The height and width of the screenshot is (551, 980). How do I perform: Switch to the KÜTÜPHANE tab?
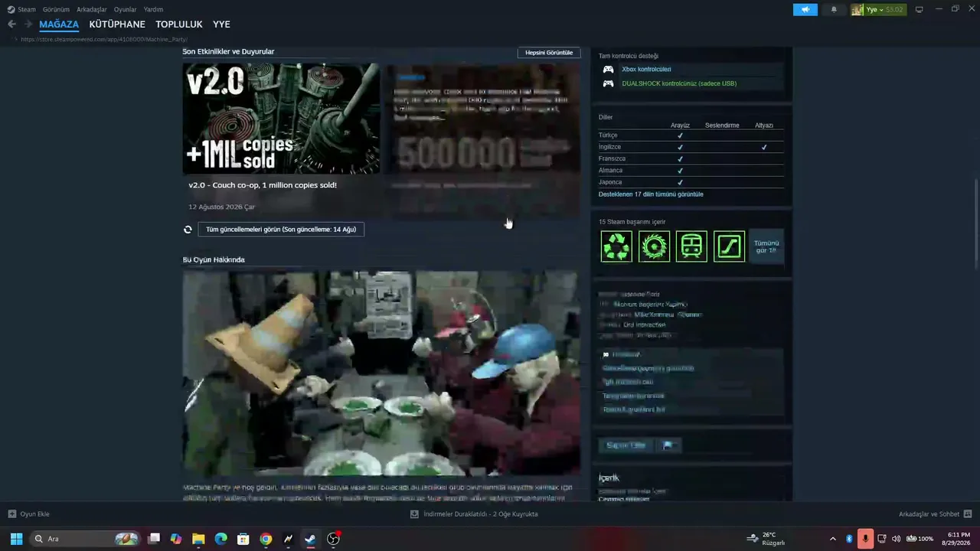point(117,24)
